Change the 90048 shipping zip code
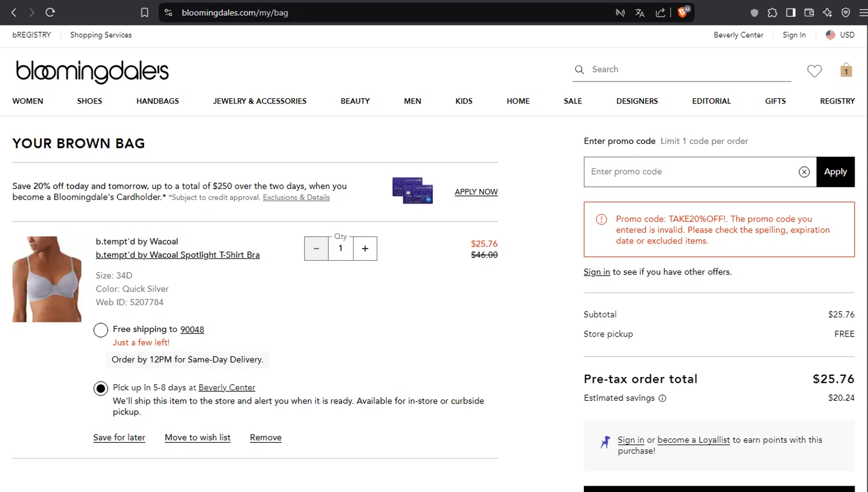868x492 pixels. click(192, 330)
